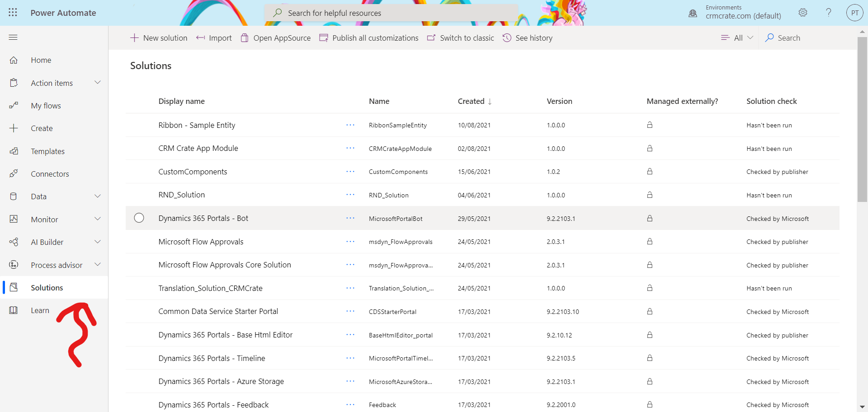868x412 pixels.
Task: Open My flows from the sidebar
Action: pyautogui.click(x=46, y=105)
